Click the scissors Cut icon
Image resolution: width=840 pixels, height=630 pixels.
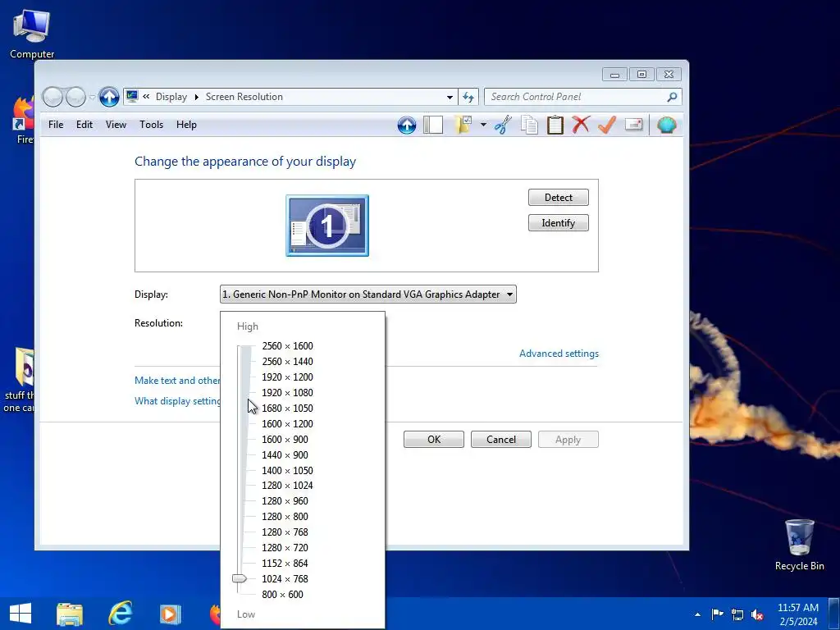(x=503, y=125)
